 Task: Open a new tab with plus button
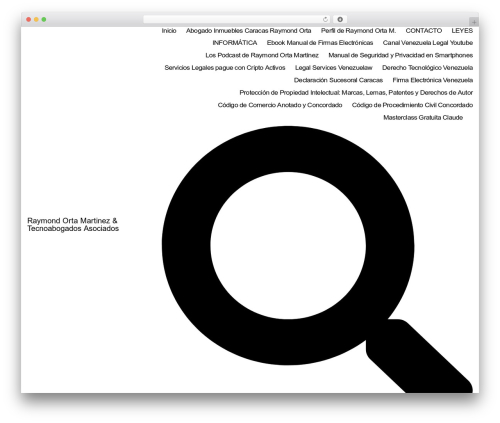tap(474, 22)
